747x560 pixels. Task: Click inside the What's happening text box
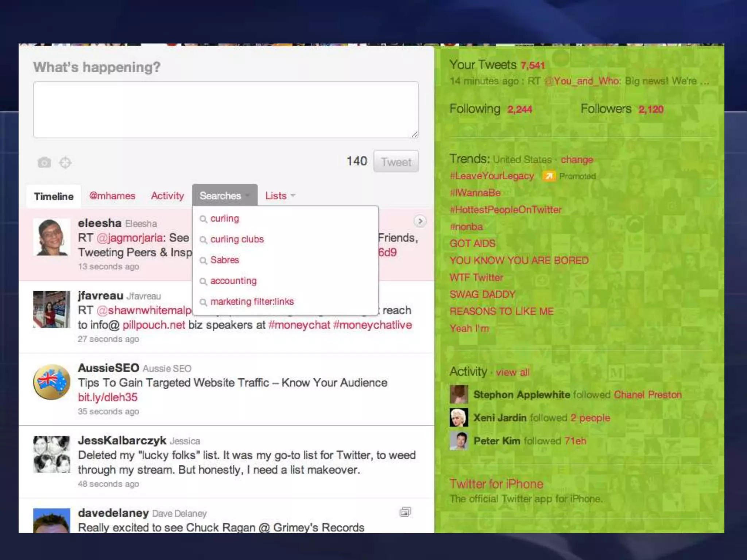click(x=226, y=110)
